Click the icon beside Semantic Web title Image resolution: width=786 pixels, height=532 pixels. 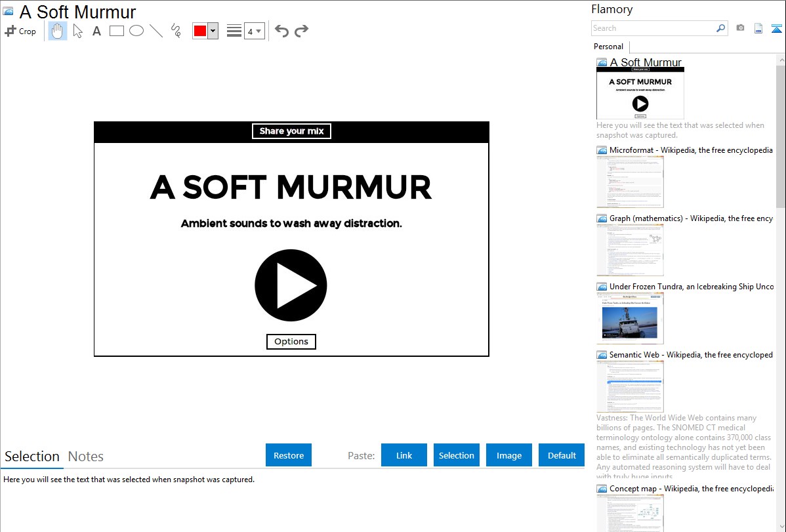[602, 355]
